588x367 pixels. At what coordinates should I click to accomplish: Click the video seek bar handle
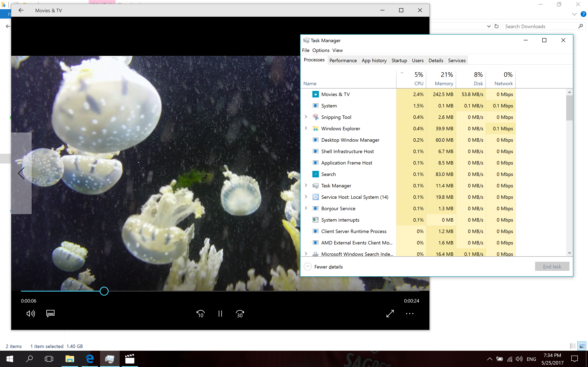tap(104, 291)
